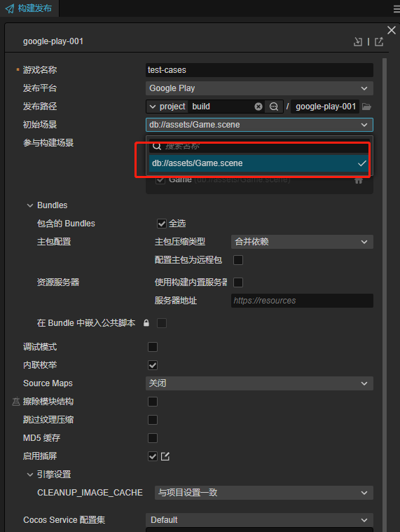The height and width of the screenshot is (532, 400).
Task: Open the 主包压缩类型 dropdown
Action: pyautogui.click(x=302, y=242)
